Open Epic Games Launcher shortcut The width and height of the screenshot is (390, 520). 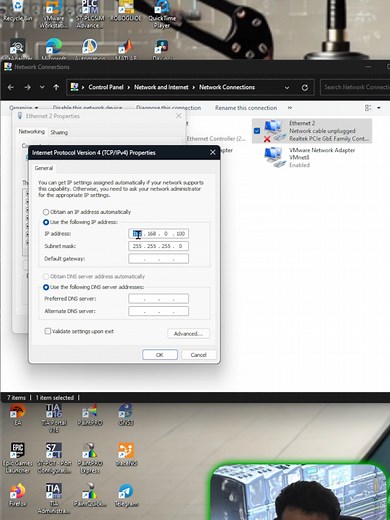(17, 458)
